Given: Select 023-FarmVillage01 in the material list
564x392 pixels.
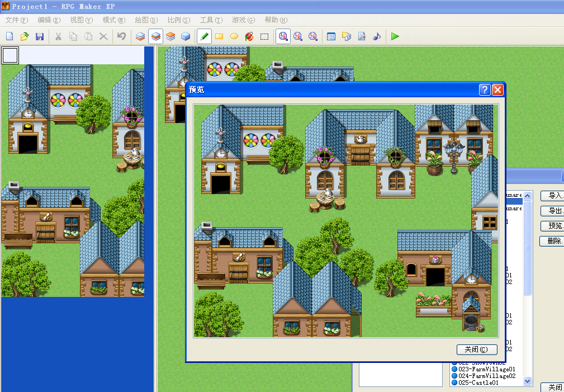Looking at the screenshot, I should click(487, 369).
